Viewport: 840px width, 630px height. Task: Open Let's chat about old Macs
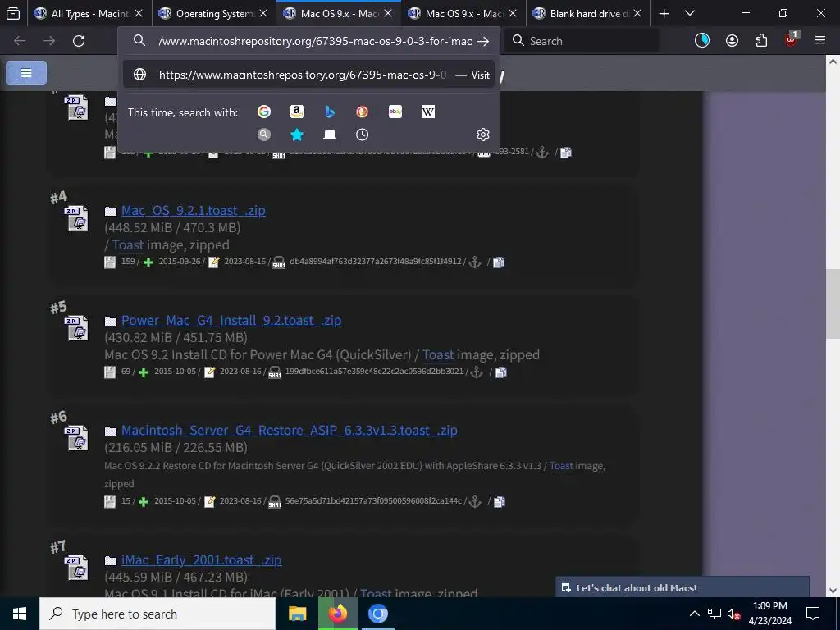682,587
